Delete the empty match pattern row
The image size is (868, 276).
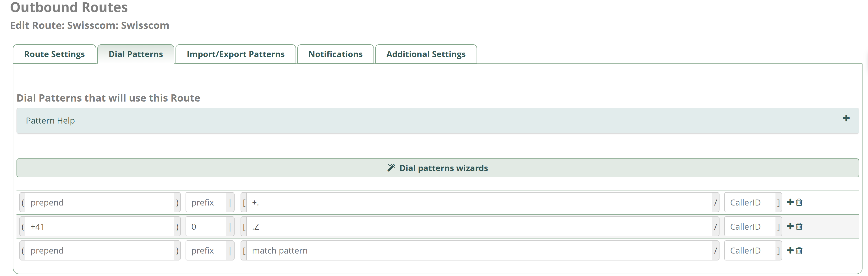click(x=799, y=250)
